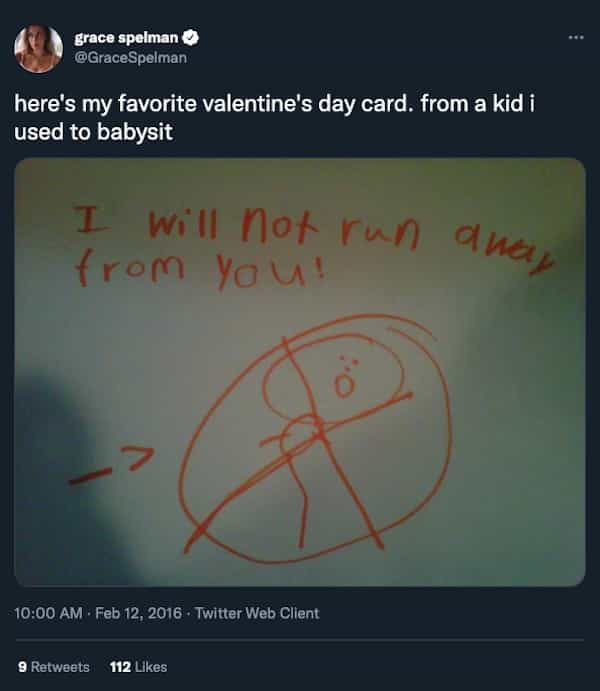
Task: Select the tweet text about valentine's card
Action: 274,118
